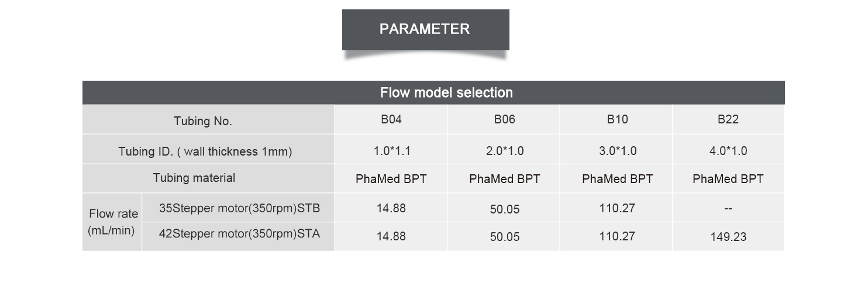Select the B10 tubing column header
Viewport: 868px width, 293px height.
(617, 119)
